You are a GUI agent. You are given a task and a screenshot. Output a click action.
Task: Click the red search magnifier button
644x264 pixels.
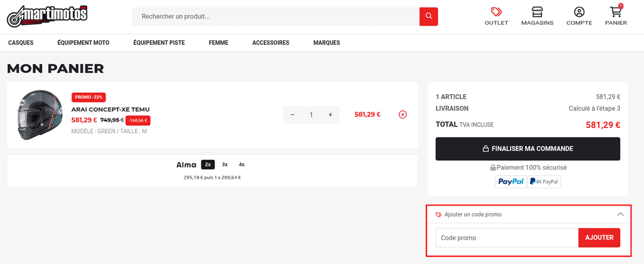429,17
